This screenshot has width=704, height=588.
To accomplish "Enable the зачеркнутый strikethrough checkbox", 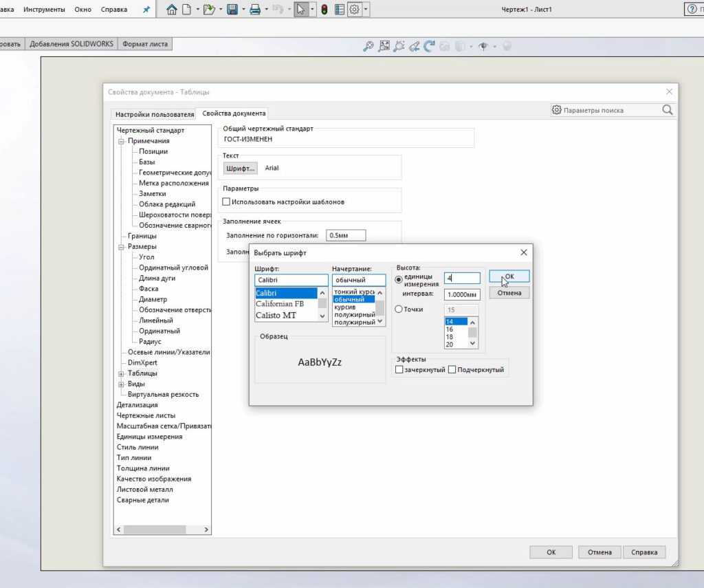I will coord(399,370).
